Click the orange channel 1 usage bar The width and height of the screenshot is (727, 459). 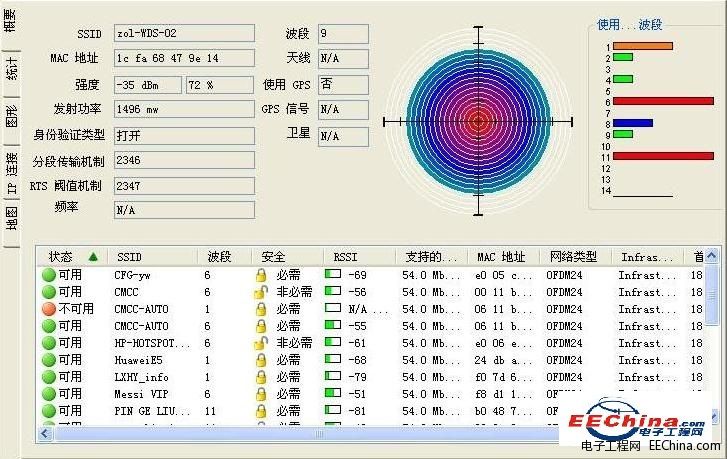(643, 46)
